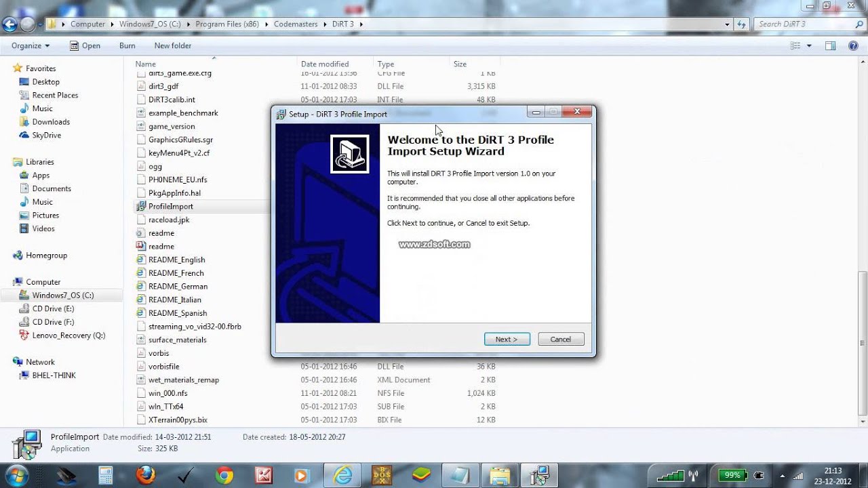Go back with the Explorer back arrow
The width and height of the screenshot is (868, 488).
click(9, 25)
